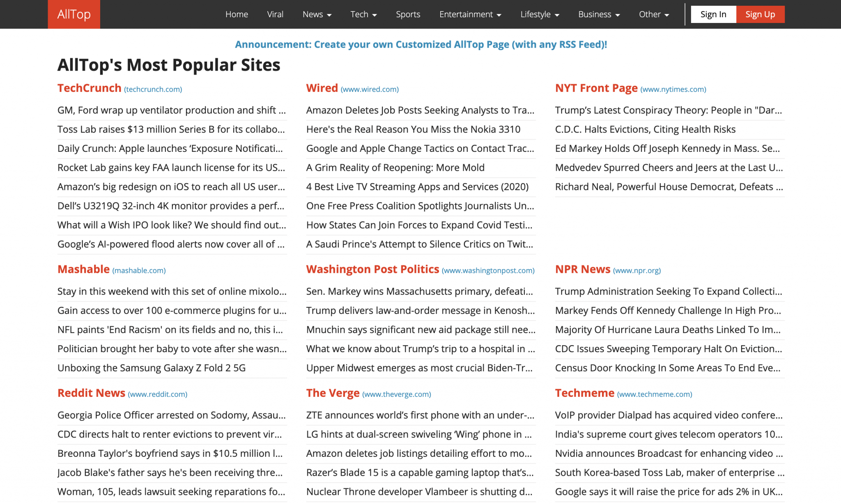Click the Sign In button
Viewport: 841px width, 504px height.
click(x=713, y=14)
